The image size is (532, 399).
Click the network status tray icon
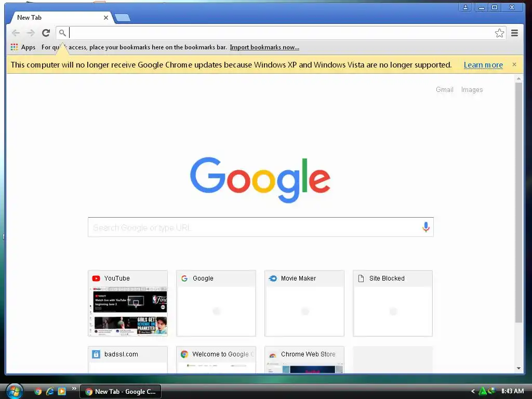pyautogui.click(x=491, y=391)
